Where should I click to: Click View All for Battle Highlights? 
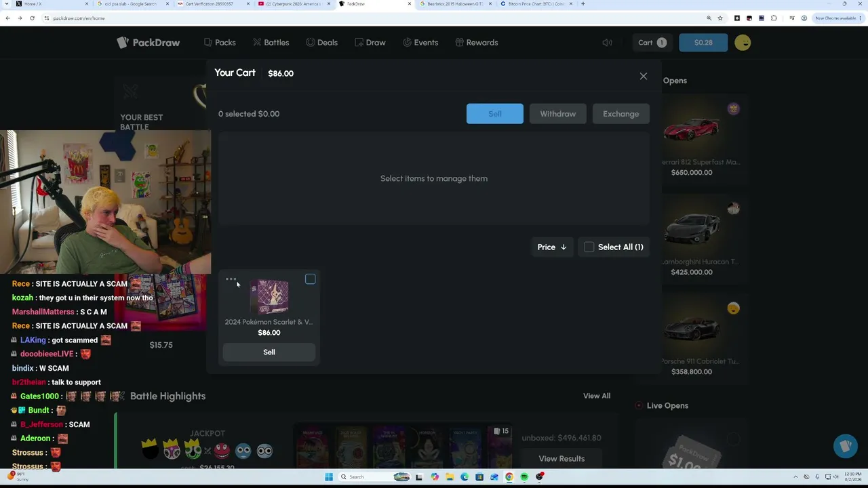pyautogui.click(x=597, y=396)
